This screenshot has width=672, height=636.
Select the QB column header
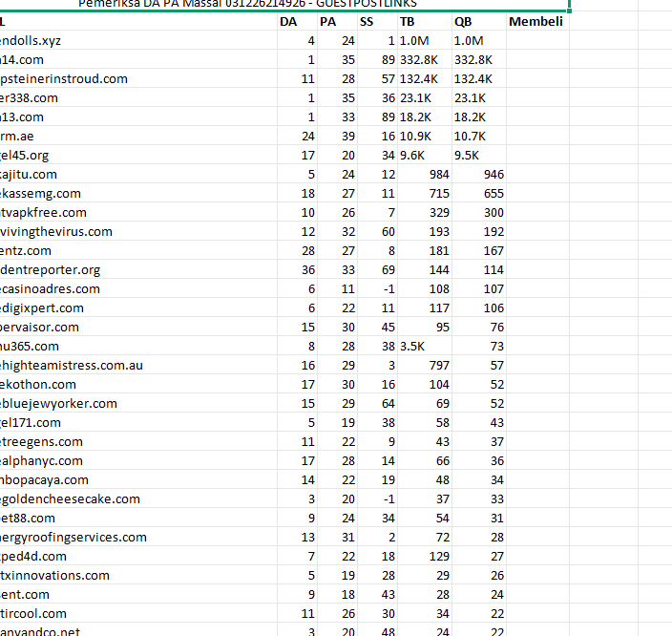click(479, 21)
